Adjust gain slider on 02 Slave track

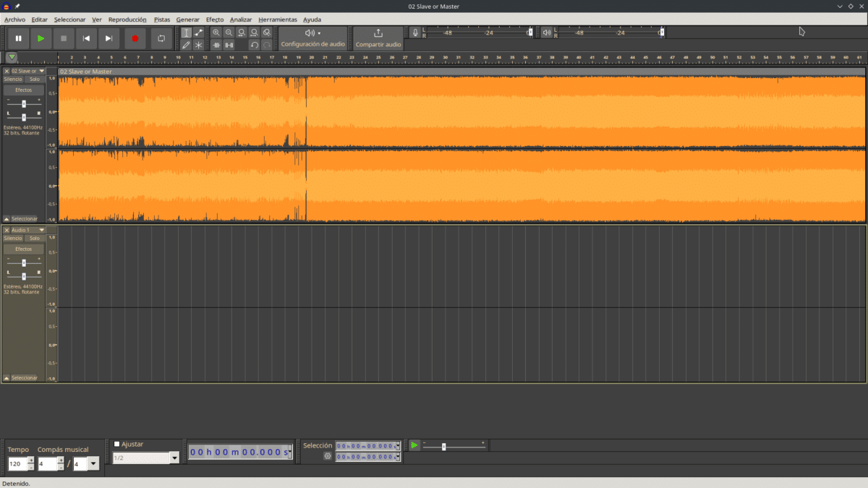click(24, 103)
